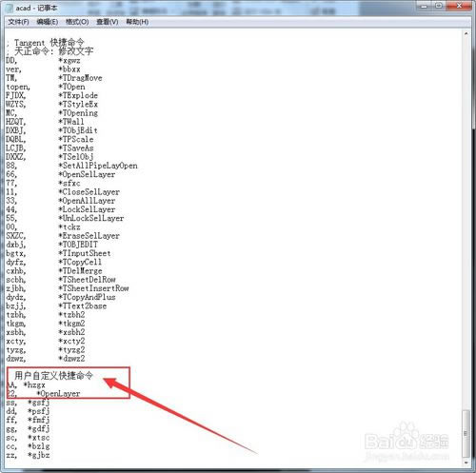476x473 pixels.
Task: Click the '*TOpen' command text
Action: coord(71,87)
